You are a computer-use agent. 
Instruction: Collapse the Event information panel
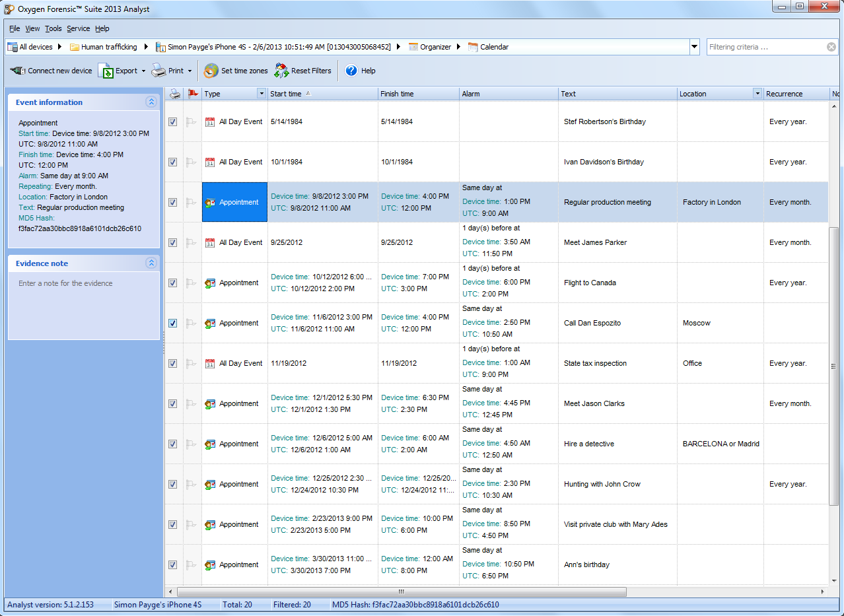pyautogui.click(x=151, y=102)
